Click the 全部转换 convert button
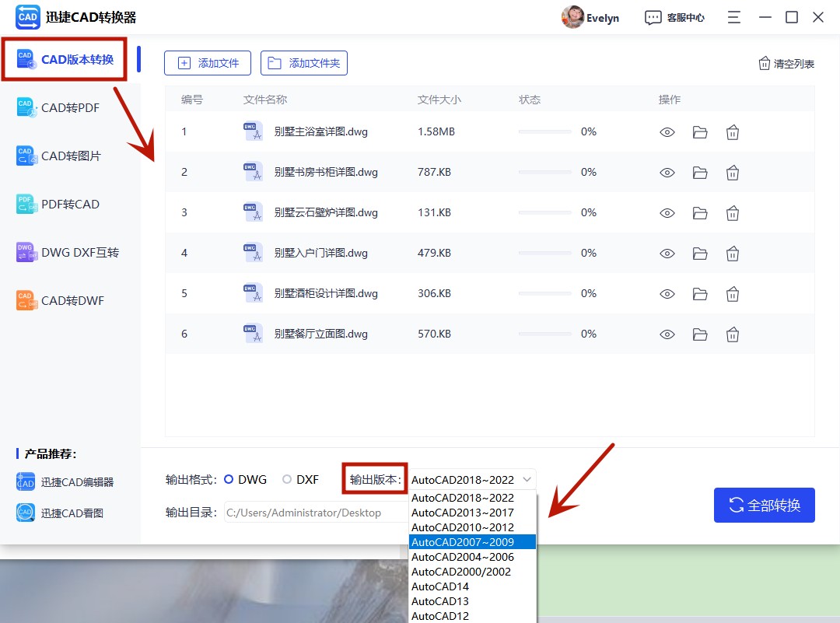 click(764, 505)
